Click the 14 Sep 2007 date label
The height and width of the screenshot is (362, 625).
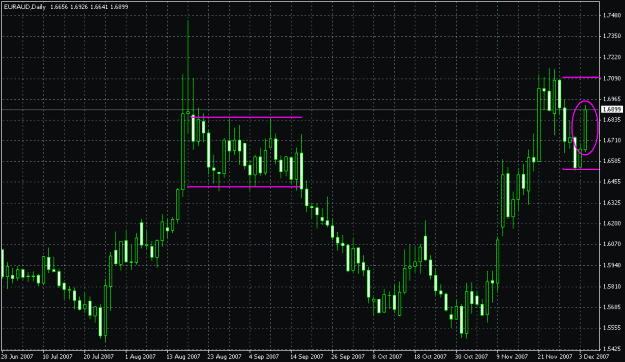pyautogui.click(x=307, y=356)
